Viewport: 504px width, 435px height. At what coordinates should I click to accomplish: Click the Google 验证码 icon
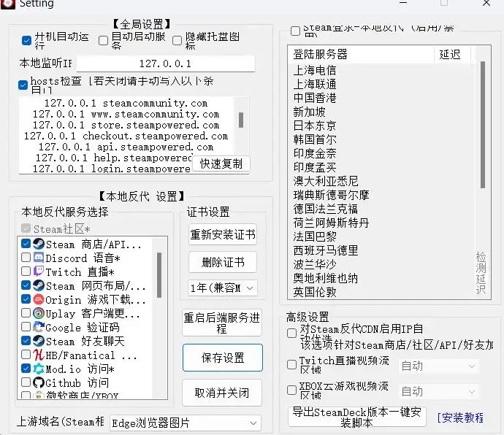click(39, 327)
